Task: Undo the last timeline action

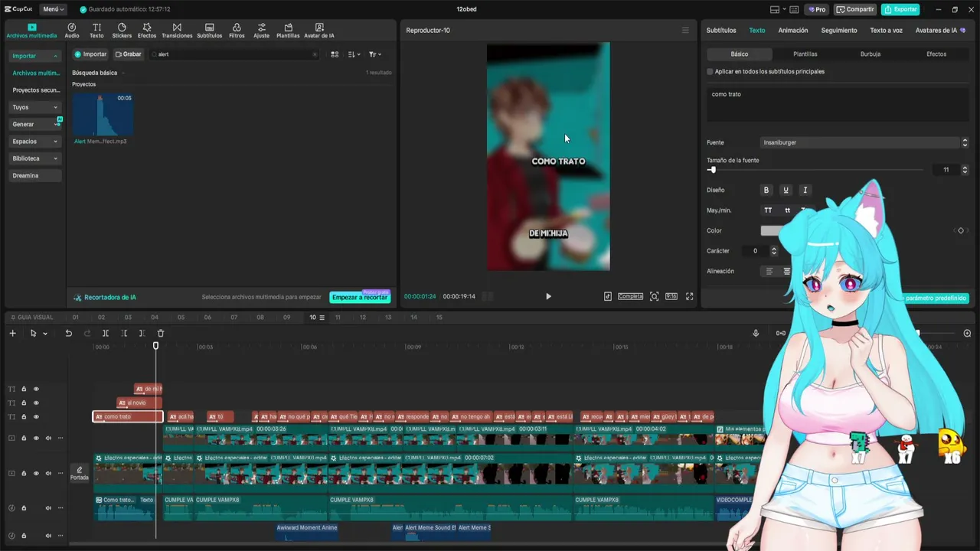Action: [68, 333]
